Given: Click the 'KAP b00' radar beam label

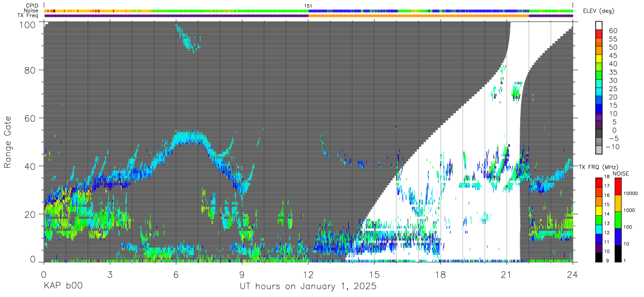Looking at the screenshot, I should (63, 286).
